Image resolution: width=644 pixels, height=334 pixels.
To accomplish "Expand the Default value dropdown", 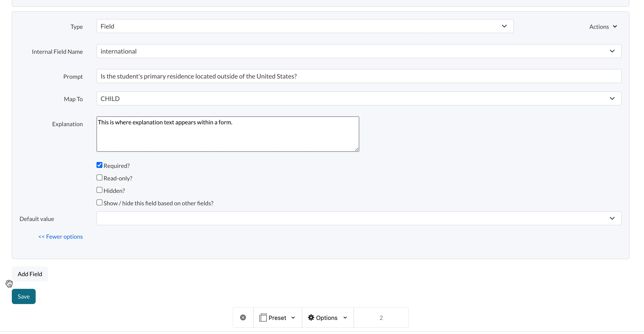I will (x=359, y=218).
